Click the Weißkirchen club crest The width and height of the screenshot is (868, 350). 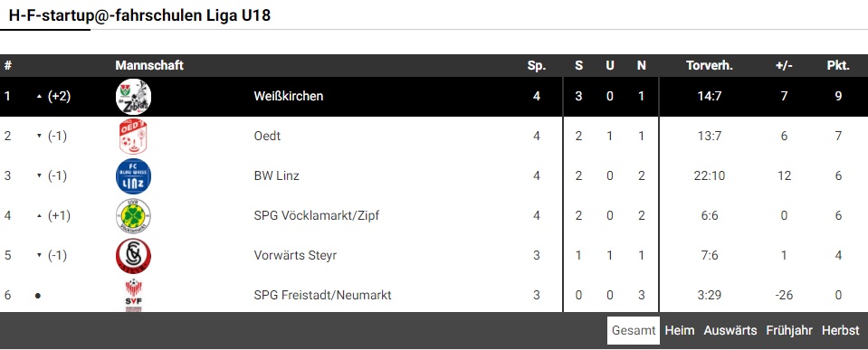(133, 97)
